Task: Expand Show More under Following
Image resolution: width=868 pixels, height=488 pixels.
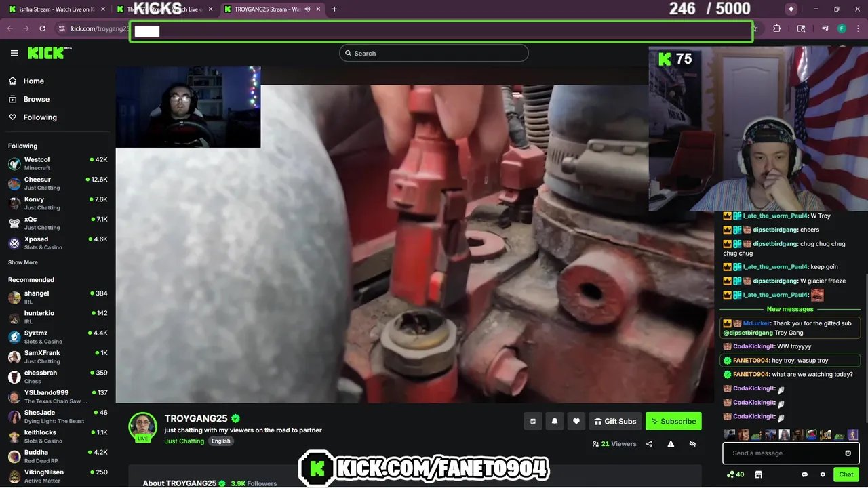Action: pos(23,262)
